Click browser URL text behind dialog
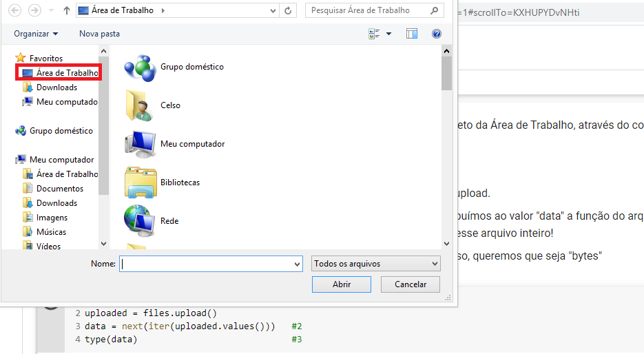The width and height of the screenshot is (644, 354). click(x=519, y=12)
